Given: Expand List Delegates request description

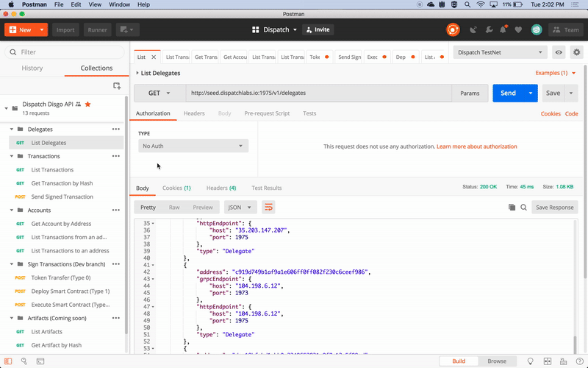Looking at the screenshot, I should coord(137,73).
